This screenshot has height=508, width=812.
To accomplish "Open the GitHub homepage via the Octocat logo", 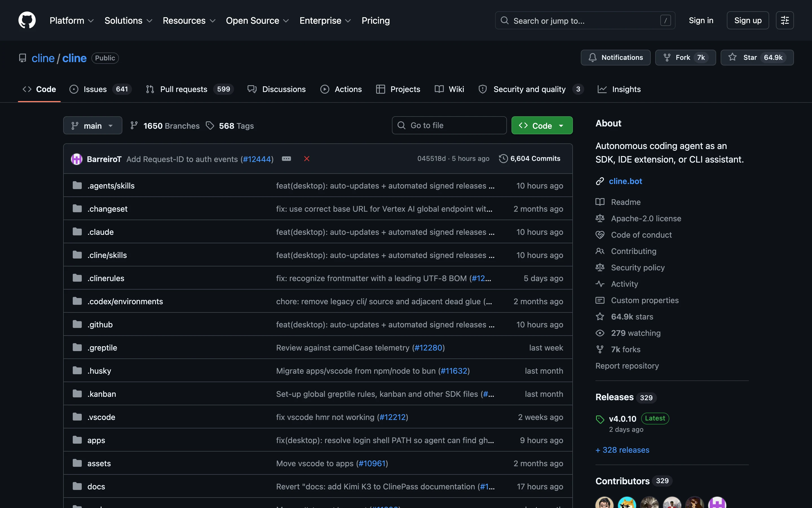I will pyautogui.click(x=27, y=20).
